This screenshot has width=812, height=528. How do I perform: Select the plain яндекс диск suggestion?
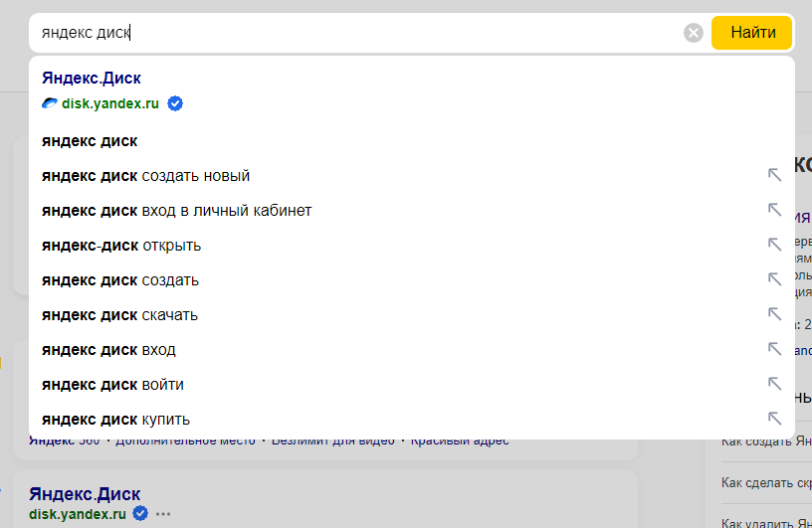(x=412, y=141)
